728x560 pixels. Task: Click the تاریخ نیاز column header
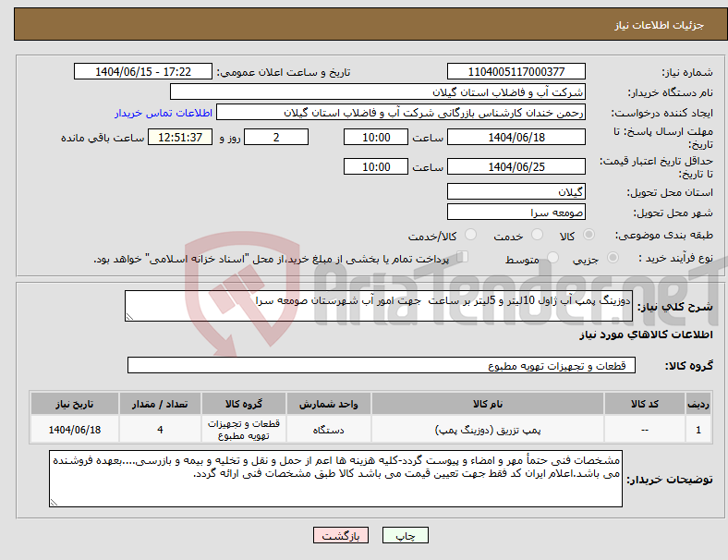(x=74, y=404)
